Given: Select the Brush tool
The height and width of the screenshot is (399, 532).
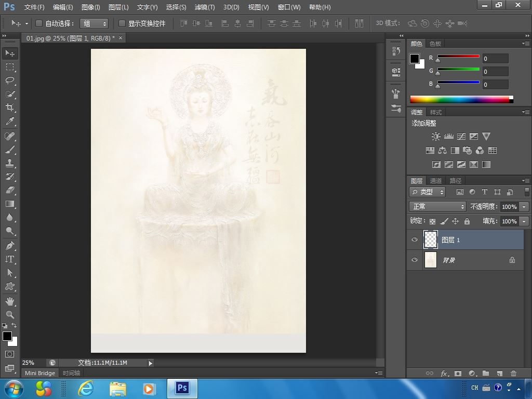Looking at the screenshot, I should click(10, 150).
